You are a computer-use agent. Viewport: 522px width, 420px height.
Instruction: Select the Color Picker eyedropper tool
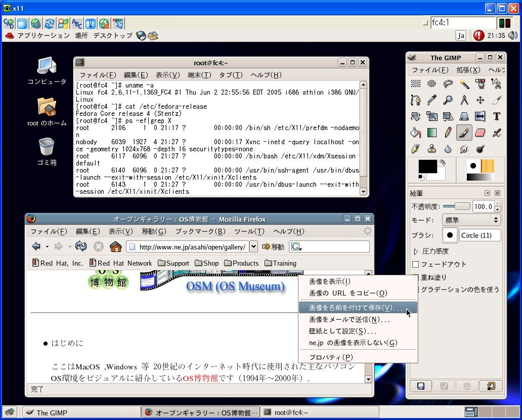(x=432, y=100)
